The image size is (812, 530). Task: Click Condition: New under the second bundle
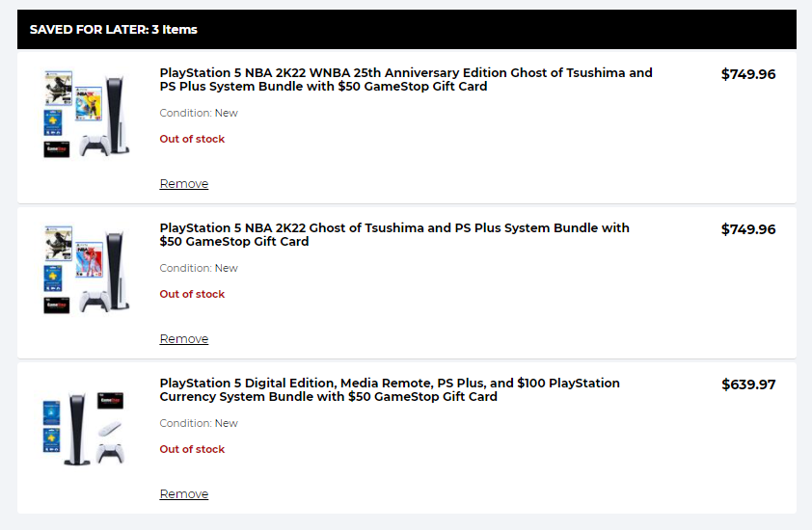[x=199, y=268]
